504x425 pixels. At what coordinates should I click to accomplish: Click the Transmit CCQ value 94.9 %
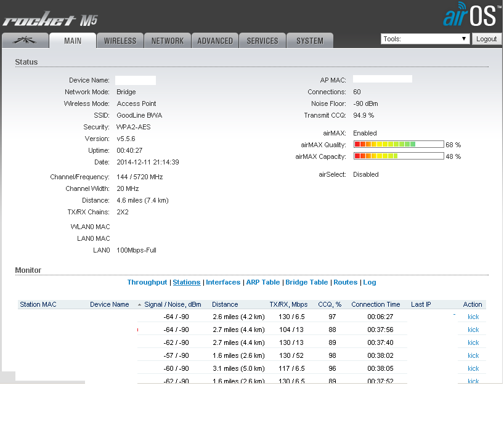pos(364,115)
